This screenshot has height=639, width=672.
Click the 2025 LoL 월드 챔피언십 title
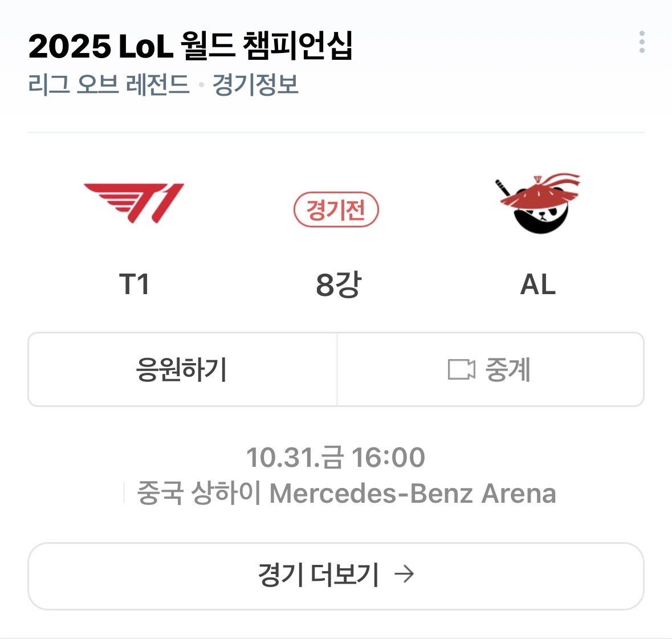point(190,46)
